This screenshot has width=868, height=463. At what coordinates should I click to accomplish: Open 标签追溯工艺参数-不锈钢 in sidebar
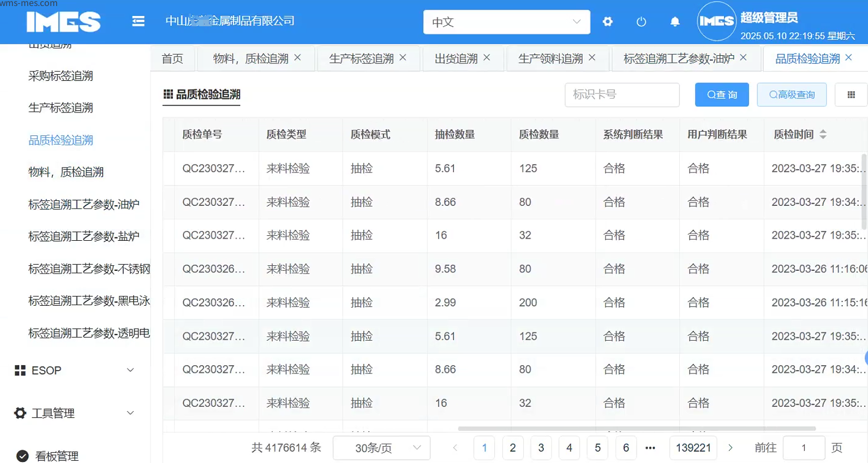[89, 269]
